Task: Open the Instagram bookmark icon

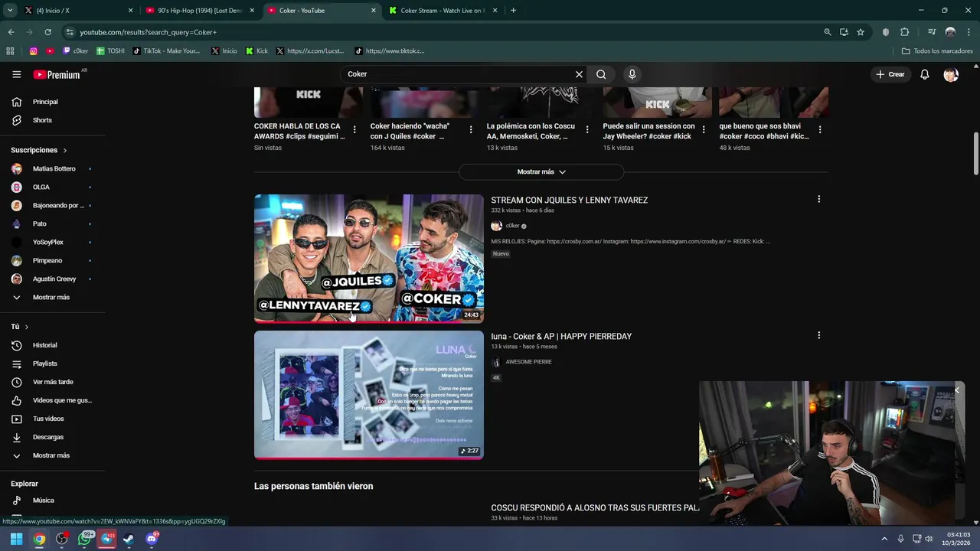Action: point(34,51)
